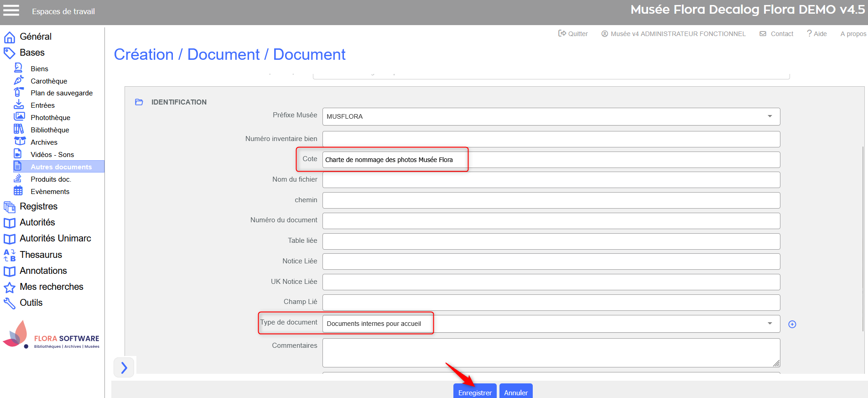
Task: Expand the side panel chevron arrow
Action: coord(124,367)
